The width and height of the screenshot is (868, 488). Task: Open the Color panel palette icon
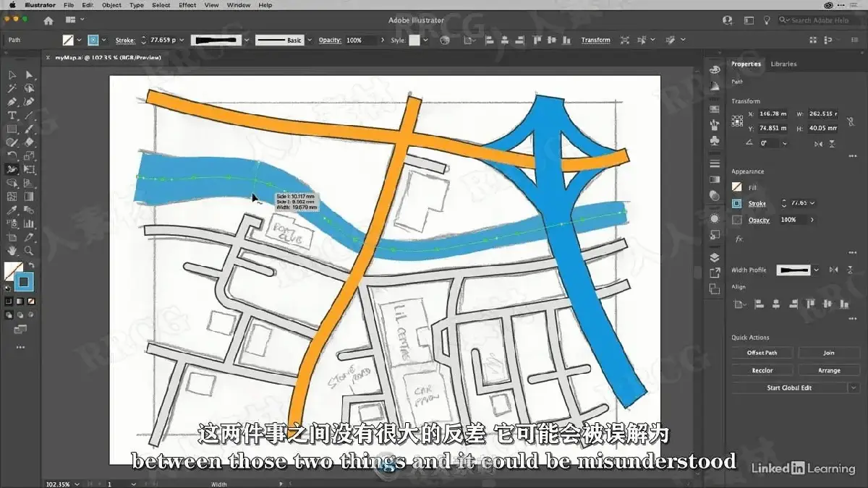tap(715, 70)
